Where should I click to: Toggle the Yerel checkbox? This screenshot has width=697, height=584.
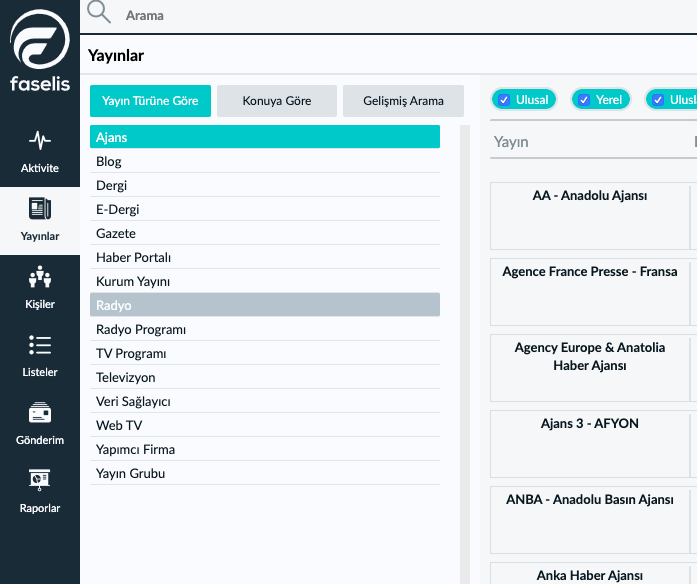584,100
